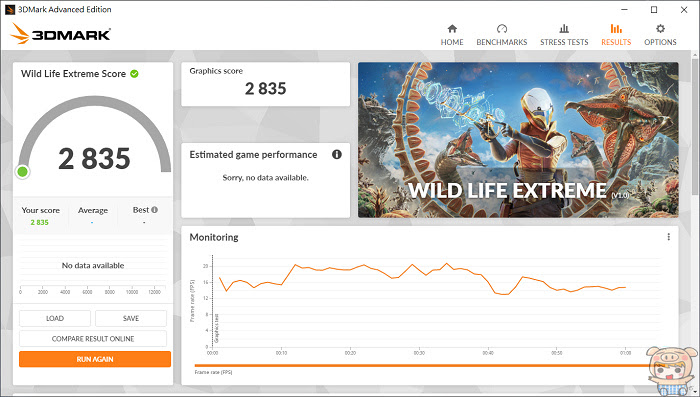Screen dimensions: 700x397
Task: Maximize the 3DMark window
Action: point(654,9)
